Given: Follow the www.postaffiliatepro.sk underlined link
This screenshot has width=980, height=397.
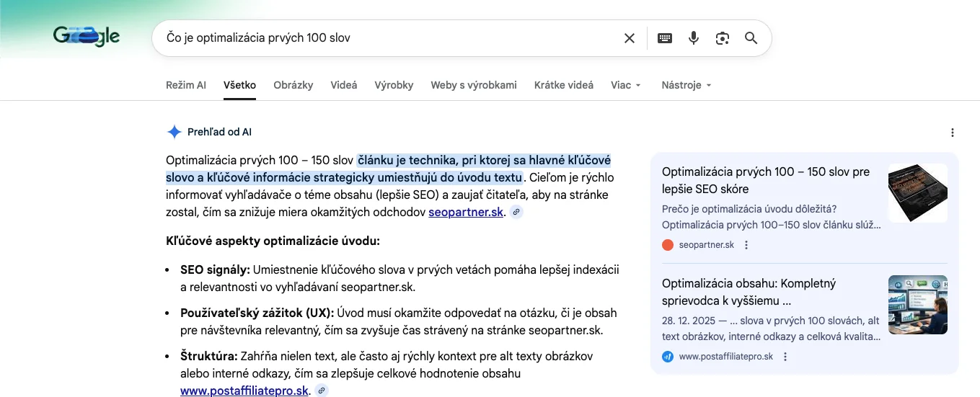Looking at the screenshot, I should tap(244, 391).
